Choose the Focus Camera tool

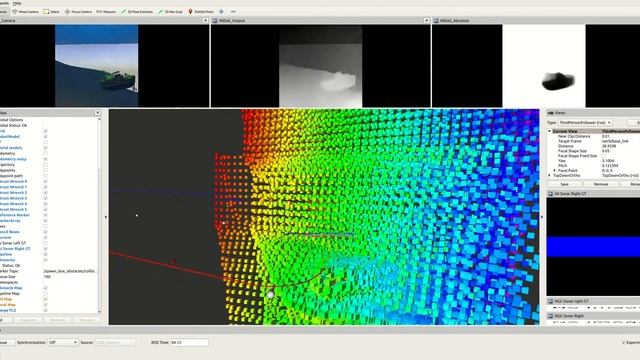78,12
